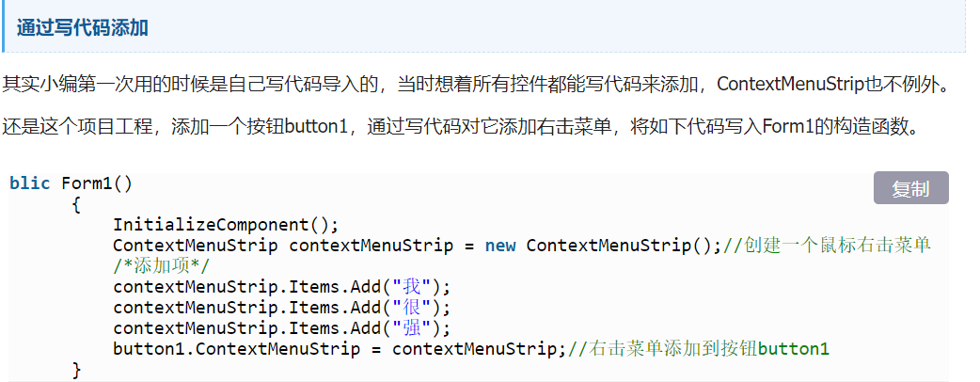Click the Items.Add("我") code line
Image resolution: width=980 pixels, height=382 pixels.
(x=282, y=287)
